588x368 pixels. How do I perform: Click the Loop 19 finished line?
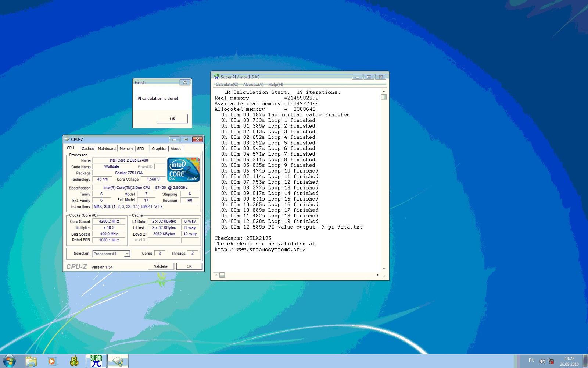click(x=270, y=222)
